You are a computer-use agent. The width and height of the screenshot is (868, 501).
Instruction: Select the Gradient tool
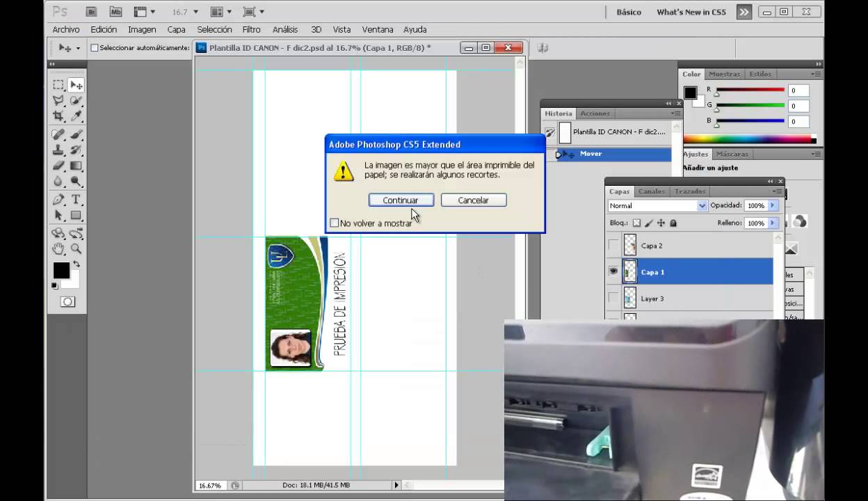pos(76,166)
